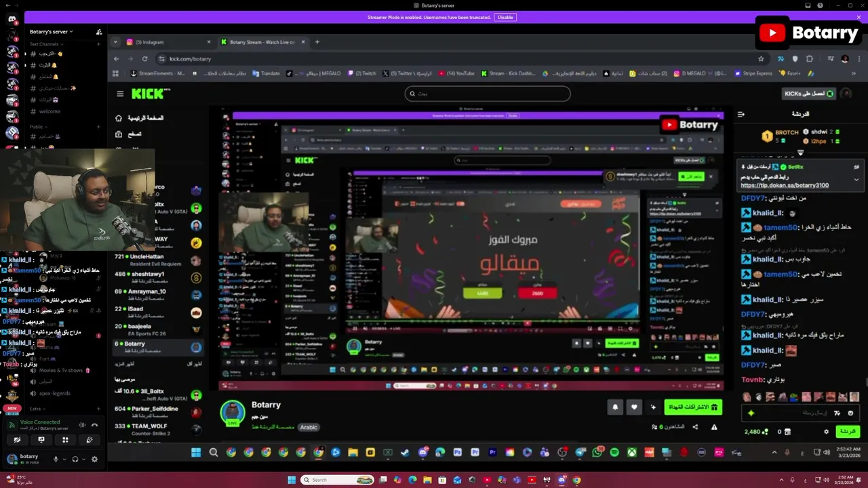Expand Botarry's server dropdown
This screenshot has height=488, width=868.
click(x=51, y=32)
